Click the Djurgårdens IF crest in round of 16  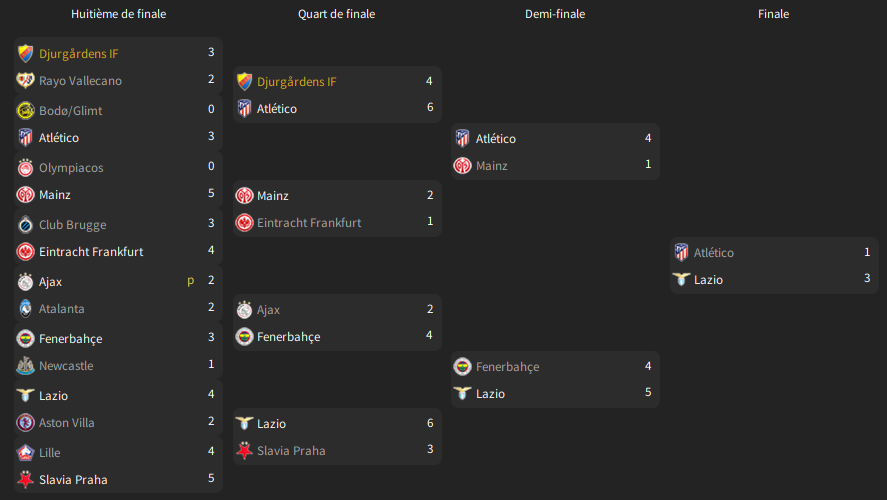point(25,54)
